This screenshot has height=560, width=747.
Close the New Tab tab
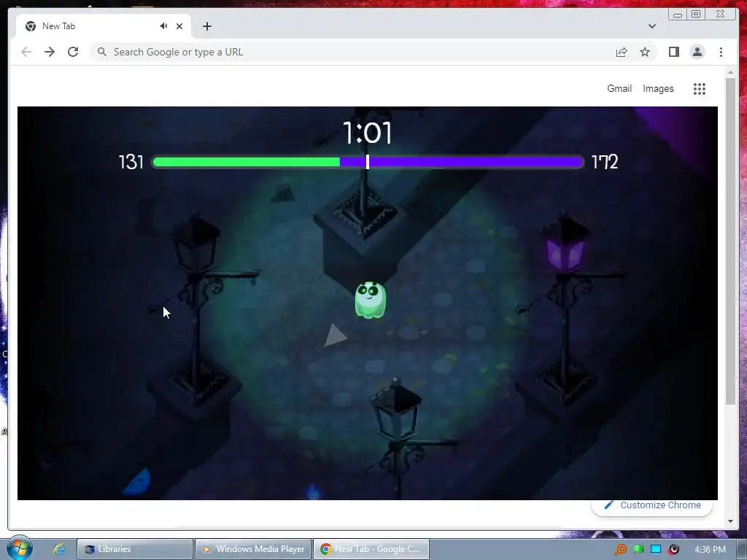click(179, 26)
